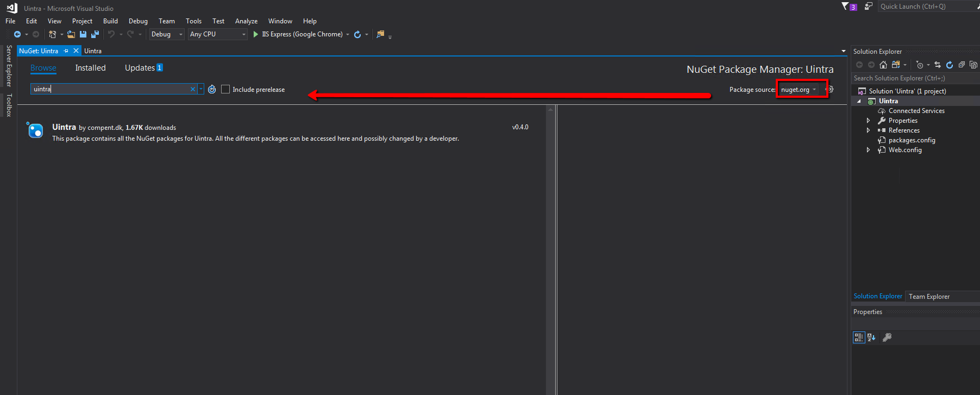Switch to the Team Explorer tab
The height and width of the screenshot is (395, 980).
[929, 297]
